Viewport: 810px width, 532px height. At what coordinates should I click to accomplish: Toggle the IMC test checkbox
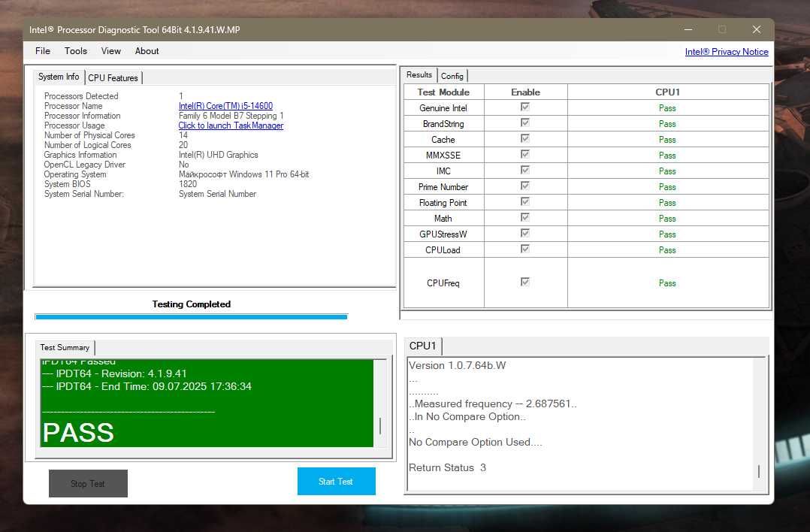coord(524,170)
